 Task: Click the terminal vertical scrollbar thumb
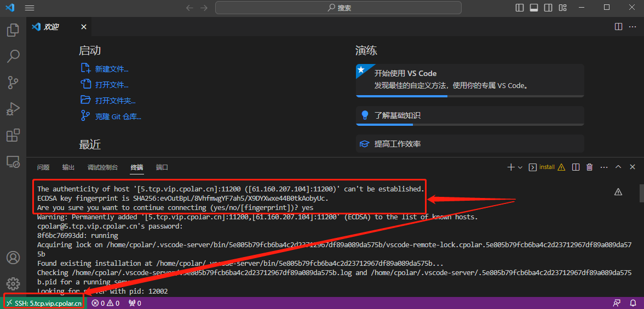point(641,193)
